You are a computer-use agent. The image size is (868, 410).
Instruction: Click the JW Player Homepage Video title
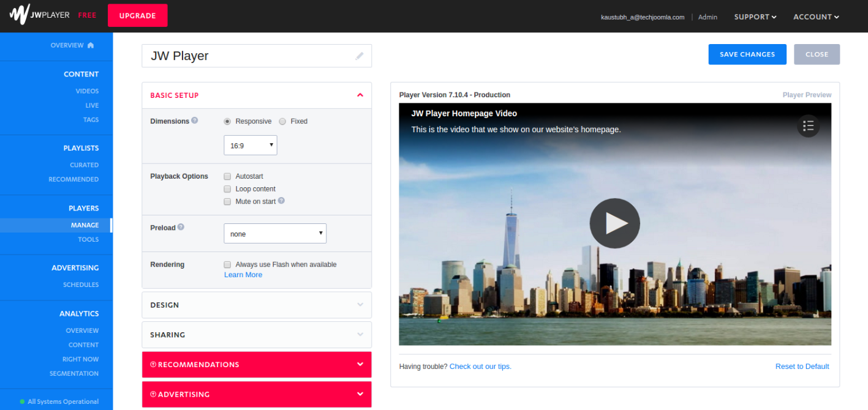pyautogui.click(x=464, y=113)
